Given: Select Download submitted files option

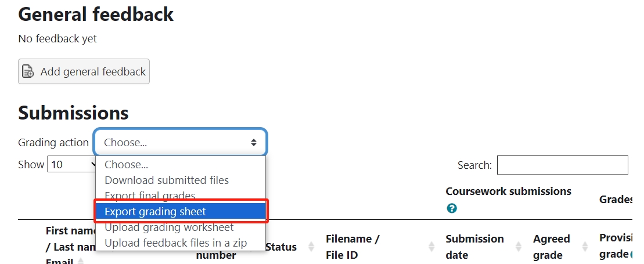Looking at the screenshot, I should (x=167, y=180).
